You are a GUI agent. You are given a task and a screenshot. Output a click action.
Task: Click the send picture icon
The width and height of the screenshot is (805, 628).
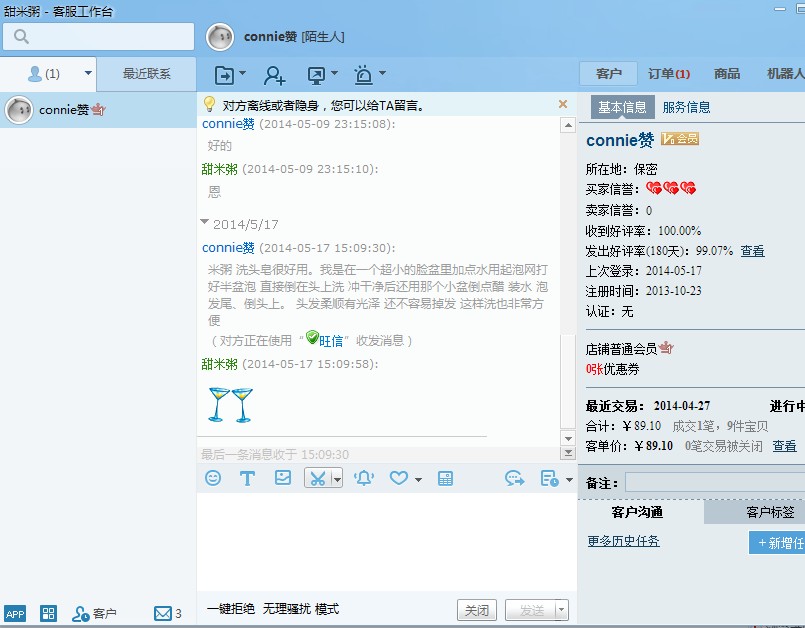283,478
